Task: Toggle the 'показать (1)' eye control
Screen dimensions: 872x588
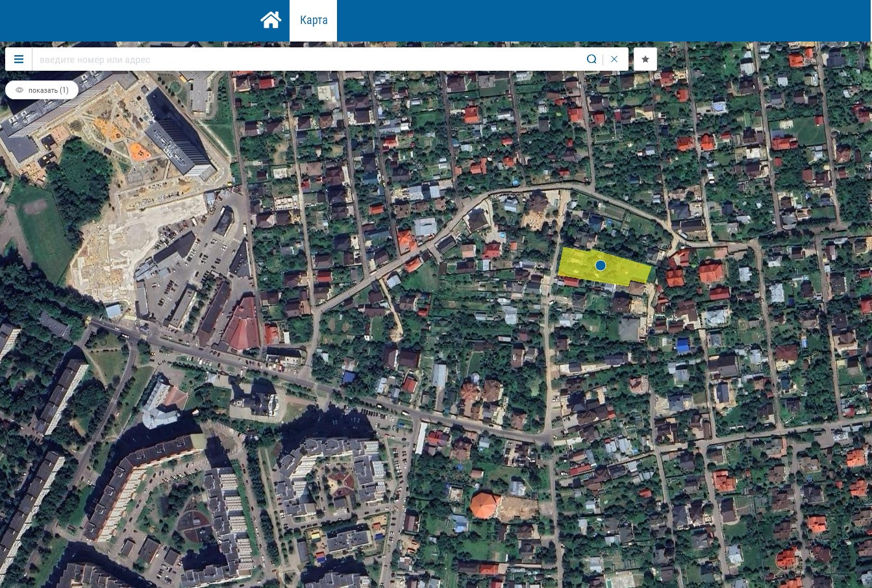Action: pyautogui.click(x=42, y=90)
